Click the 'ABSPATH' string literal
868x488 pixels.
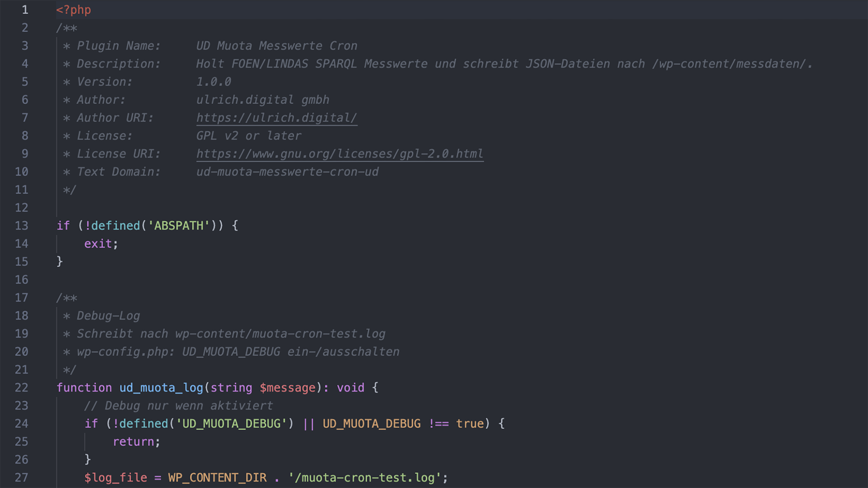click(179, 226)
